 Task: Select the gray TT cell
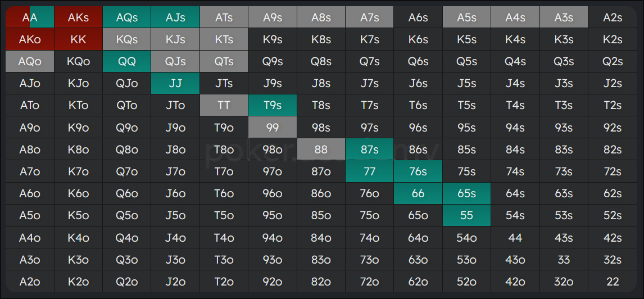pos(224,105)
